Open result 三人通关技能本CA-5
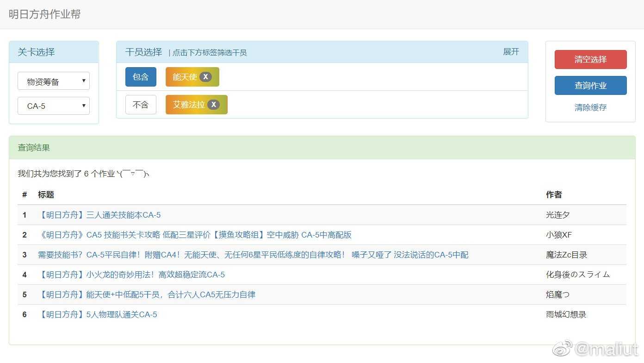644x363 pixels. pyautogui.click(x=99, y=215)
